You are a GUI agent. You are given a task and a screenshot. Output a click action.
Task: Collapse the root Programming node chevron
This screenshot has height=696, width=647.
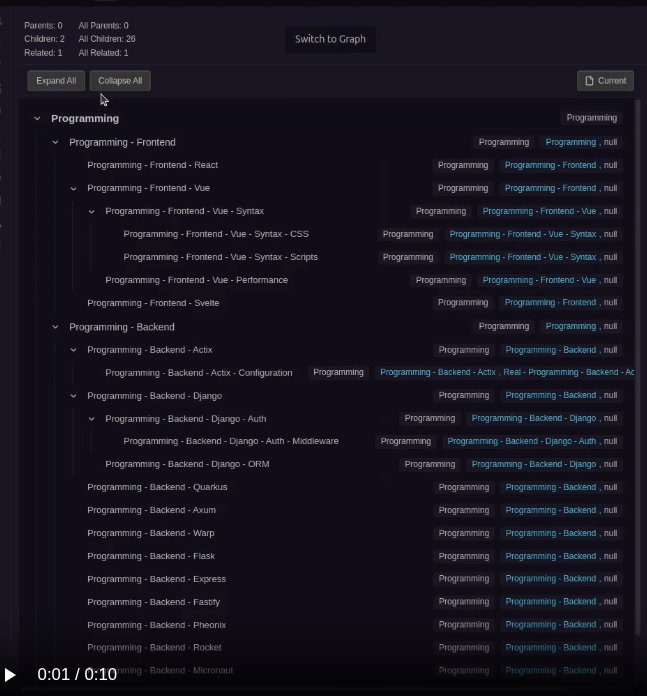[37, 119]
